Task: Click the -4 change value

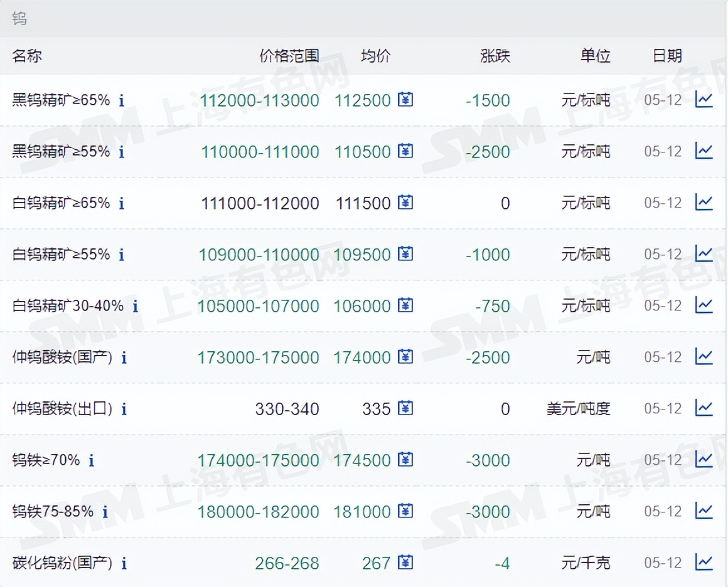Action: [x=502, y=564]
